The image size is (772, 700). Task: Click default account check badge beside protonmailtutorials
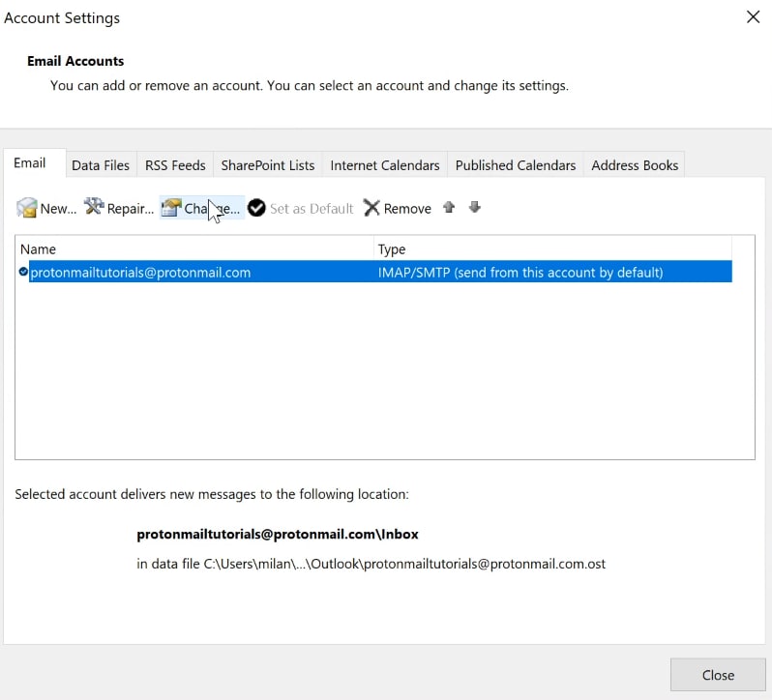[23, 272]
